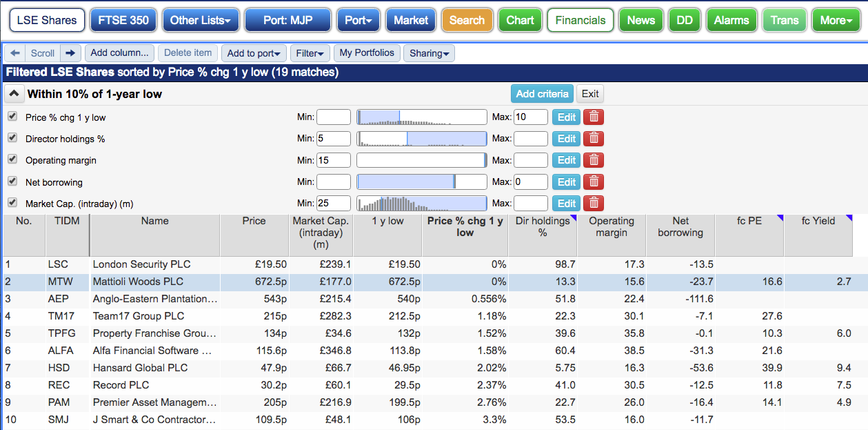Click the Max field for Price % chg 1 y low
Image resolution: width=868 pixels, height=430 pixels.
[x=531, y=117]
